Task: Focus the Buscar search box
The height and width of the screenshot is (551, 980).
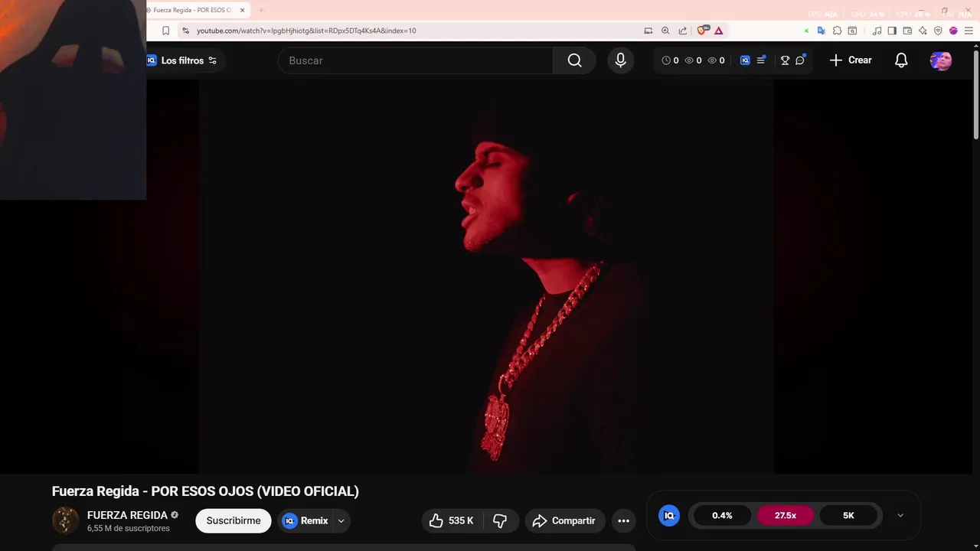Action: coord(416,60)
